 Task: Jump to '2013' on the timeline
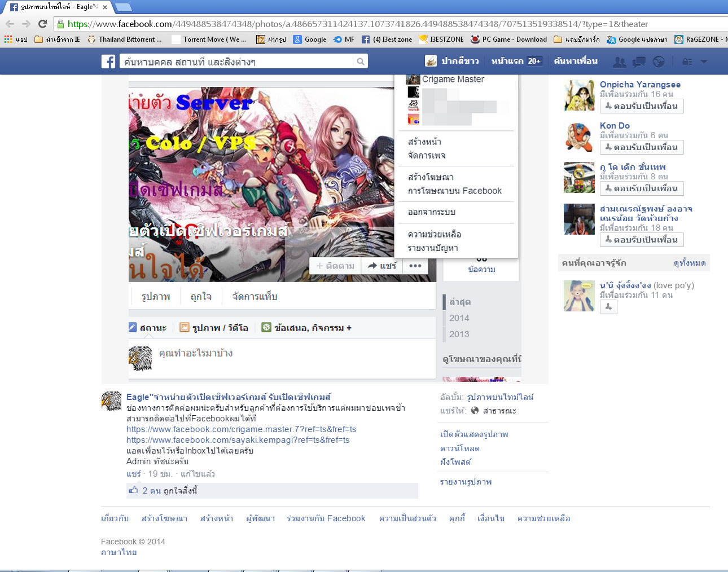point(459,334)
